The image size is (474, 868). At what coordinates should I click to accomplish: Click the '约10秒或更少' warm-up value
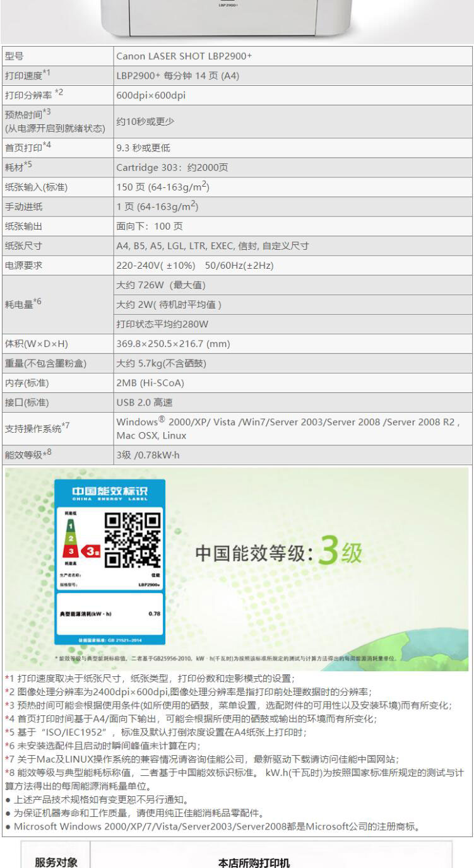[x=145, y=122]
